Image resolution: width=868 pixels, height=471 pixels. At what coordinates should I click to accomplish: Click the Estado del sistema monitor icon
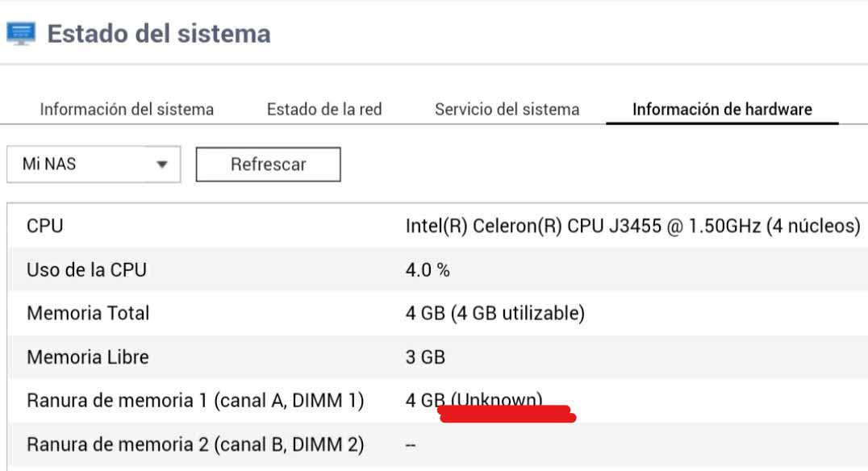21,34
